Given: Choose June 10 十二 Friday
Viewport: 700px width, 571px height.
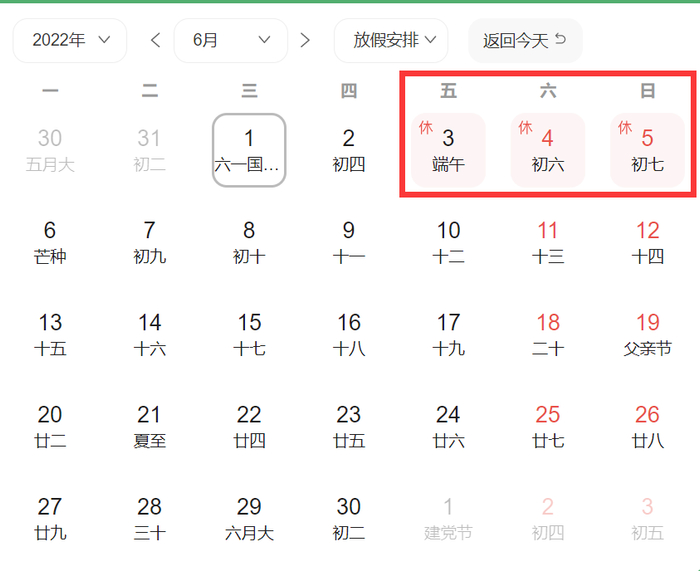Looking at the screenshot, I should [x=448, y=242].
